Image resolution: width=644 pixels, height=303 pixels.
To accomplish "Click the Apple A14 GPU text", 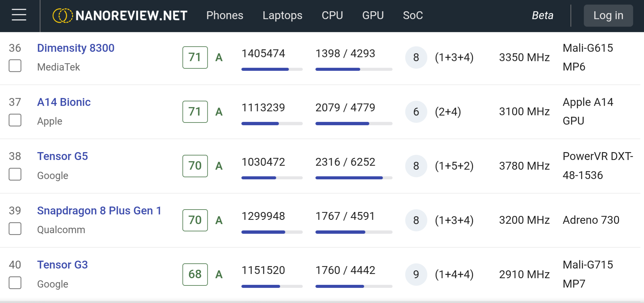I will [588, 112].
